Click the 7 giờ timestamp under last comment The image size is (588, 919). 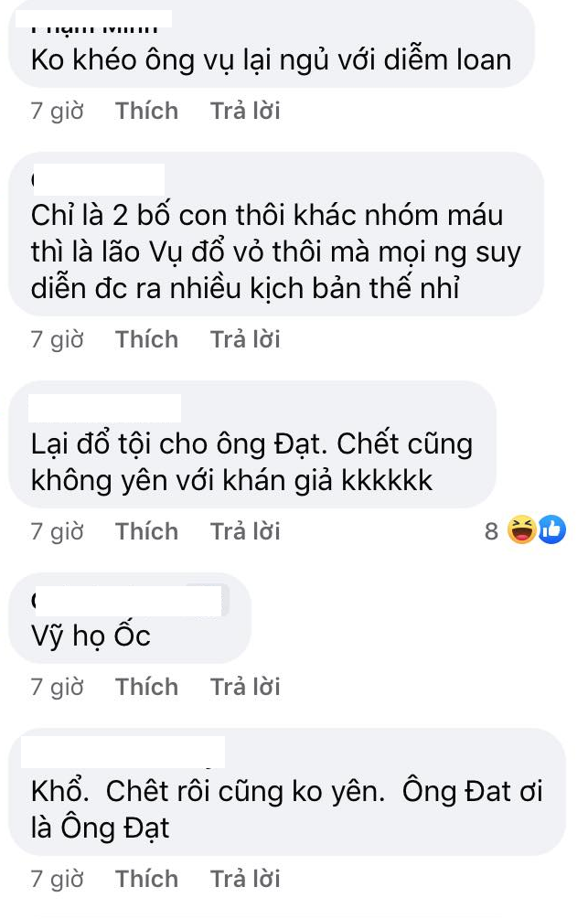57,879
